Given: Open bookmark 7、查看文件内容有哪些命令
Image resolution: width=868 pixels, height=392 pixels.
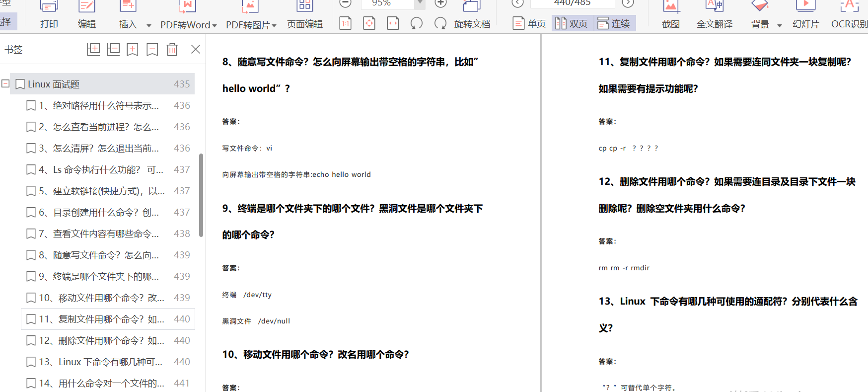Looking at the screenshot, I should [108, 234].
